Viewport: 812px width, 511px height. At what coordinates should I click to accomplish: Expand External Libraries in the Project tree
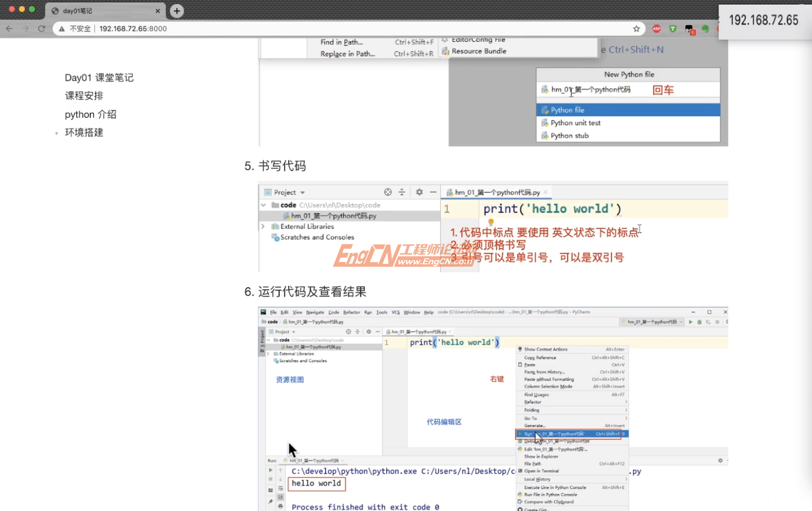tap(263, 226)
